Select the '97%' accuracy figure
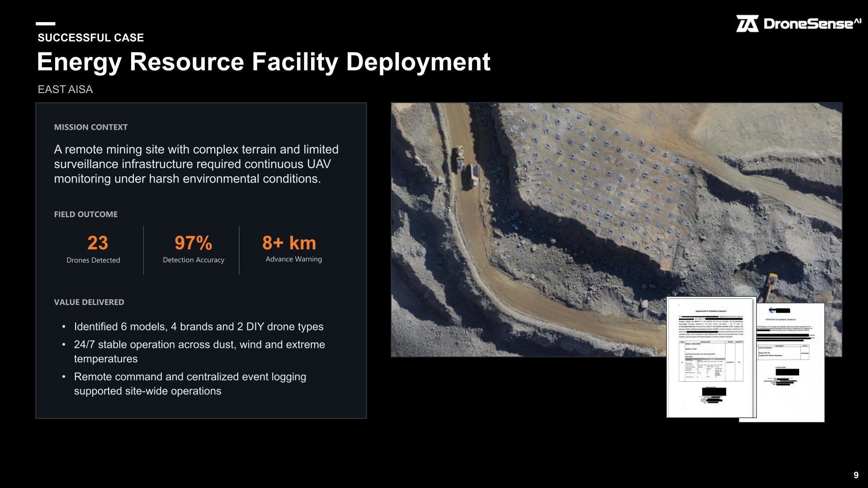The height and width of the screenshot is (488, 868). [x=193, y=243]
